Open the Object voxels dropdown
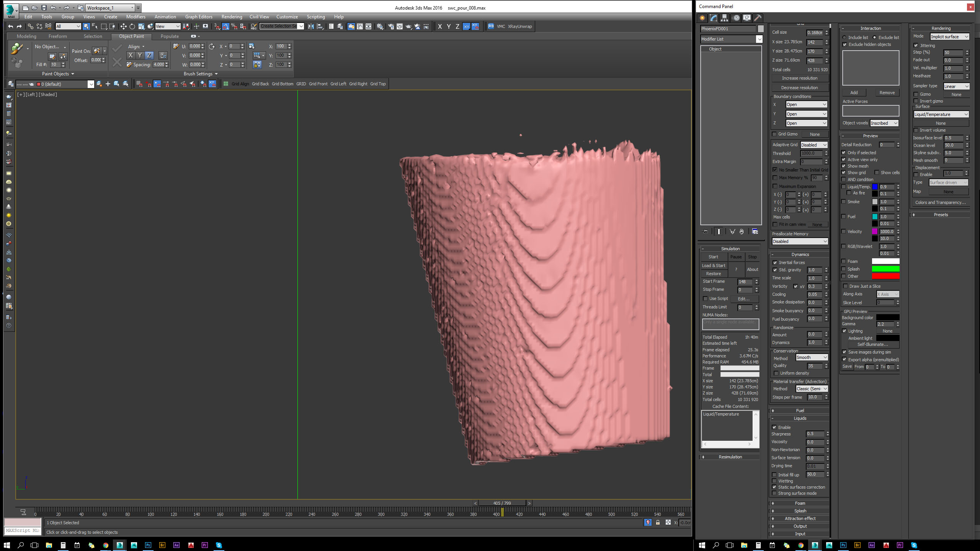980x551 pixels. pos(884,123)
